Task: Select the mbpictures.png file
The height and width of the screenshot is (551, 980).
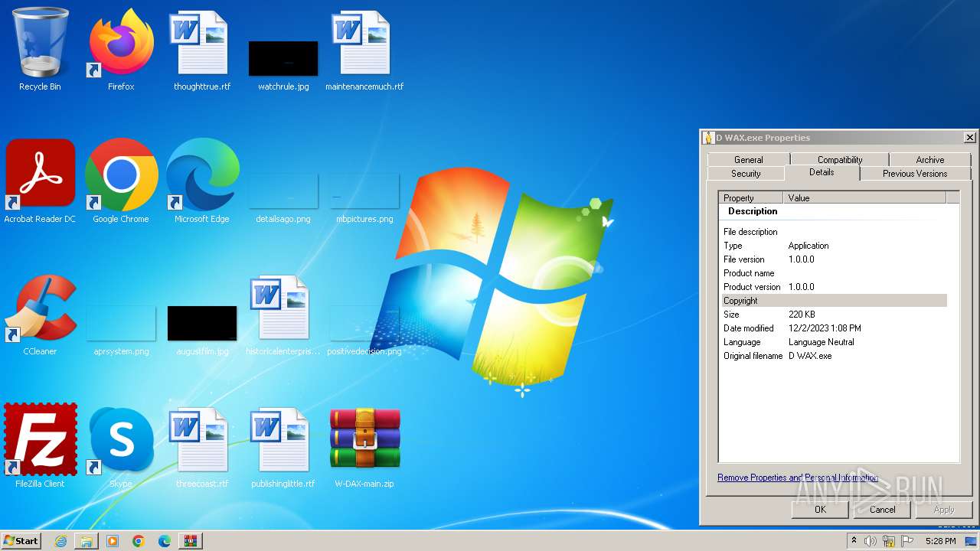Action: pyautogui.click(x=364, y=199)
